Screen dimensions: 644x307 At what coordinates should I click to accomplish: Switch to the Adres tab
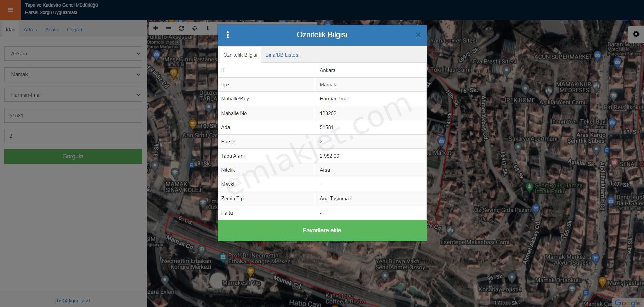(30, 30)
